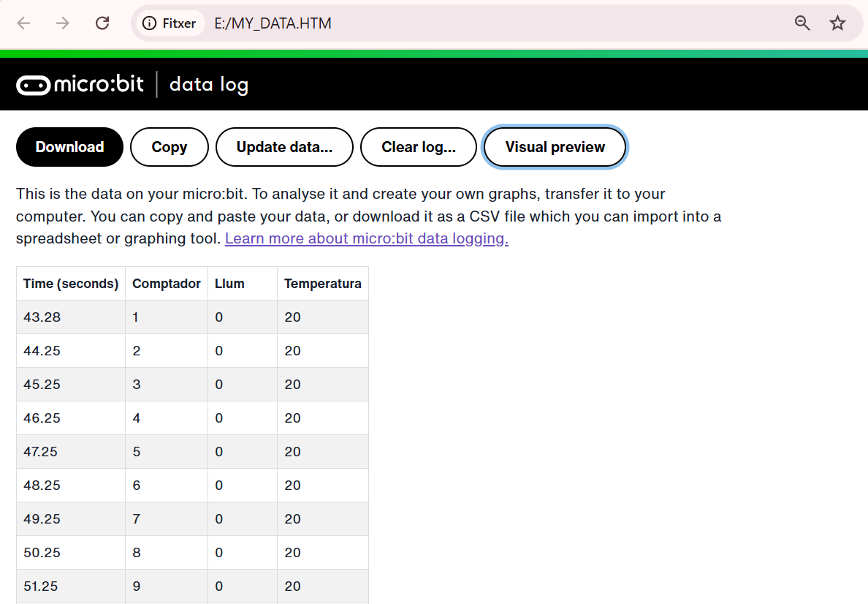Choose Clear log... button
The height and width of the screenshot is (604, 868).
tap(419, 147)
